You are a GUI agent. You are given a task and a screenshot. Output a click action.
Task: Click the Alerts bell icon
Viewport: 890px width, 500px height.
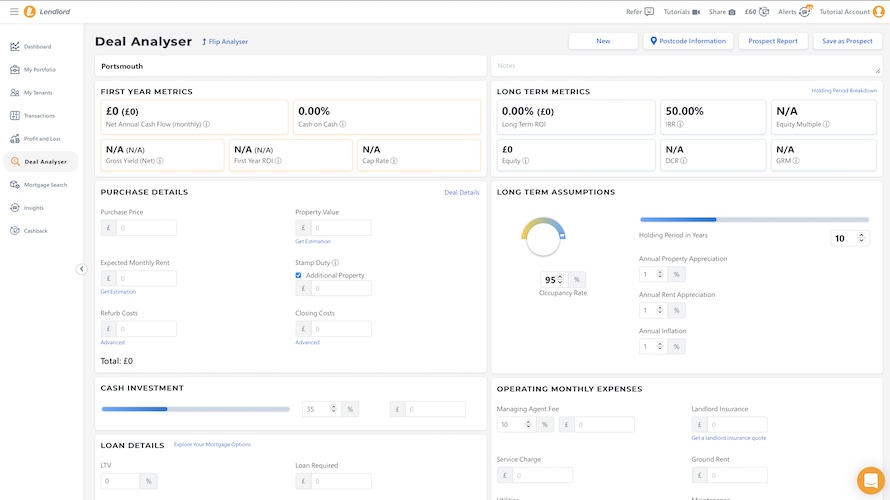tap(804, 12)
